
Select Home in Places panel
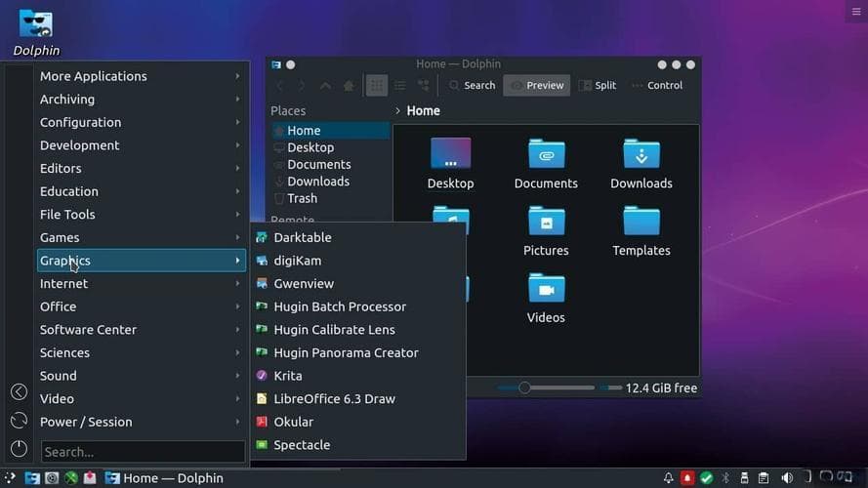click(x=330, y=131)
